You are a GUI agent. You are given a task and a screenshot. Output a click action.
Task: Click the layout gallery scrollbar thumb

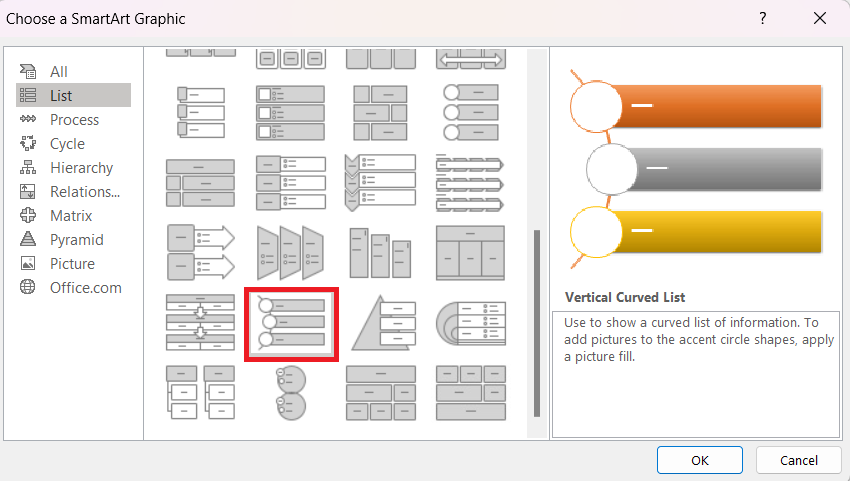coord(537,323)
